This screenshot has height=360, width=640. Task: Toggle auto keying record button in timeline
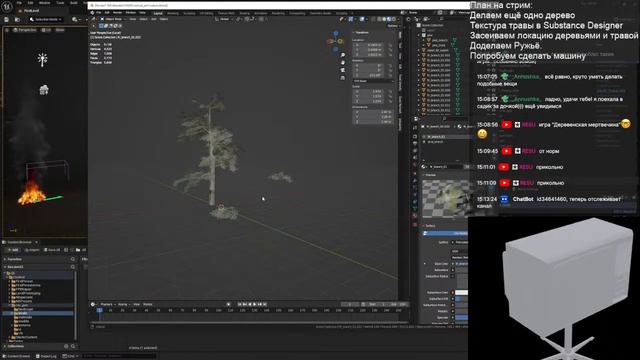[229, 304]
